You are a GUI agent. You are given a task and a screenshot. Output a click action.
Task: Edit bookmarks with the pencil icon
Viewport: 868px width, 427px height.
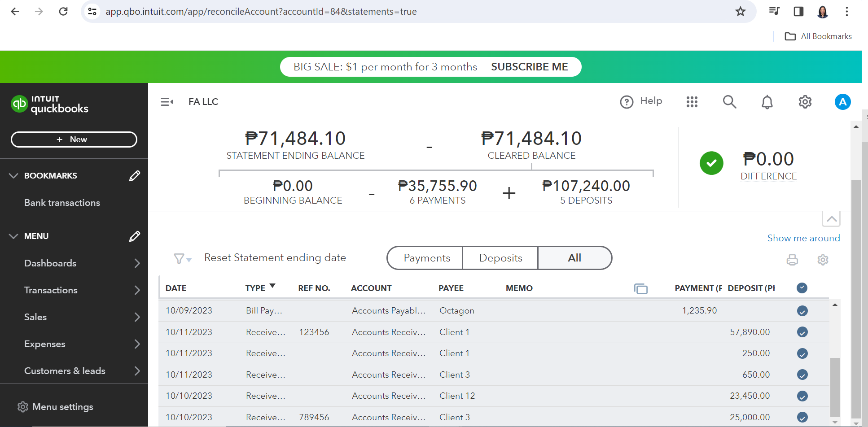[x=134, y=176]
